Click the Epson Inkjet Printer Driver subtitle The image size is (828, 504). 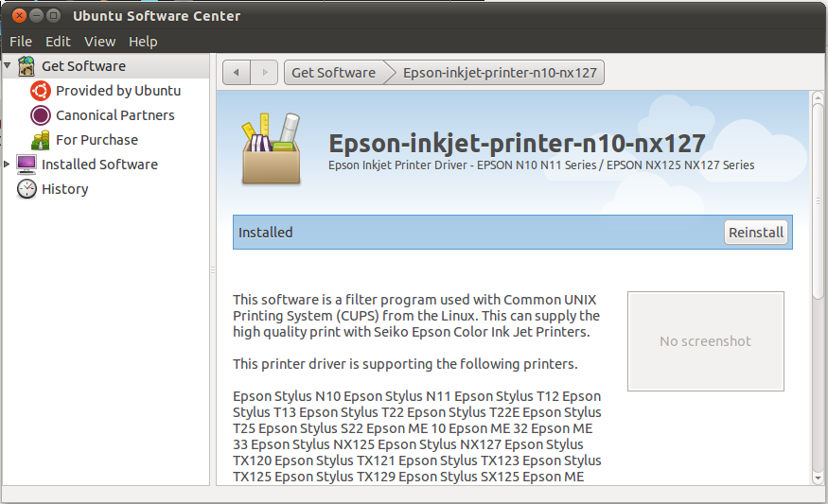[x=541, y=165]
